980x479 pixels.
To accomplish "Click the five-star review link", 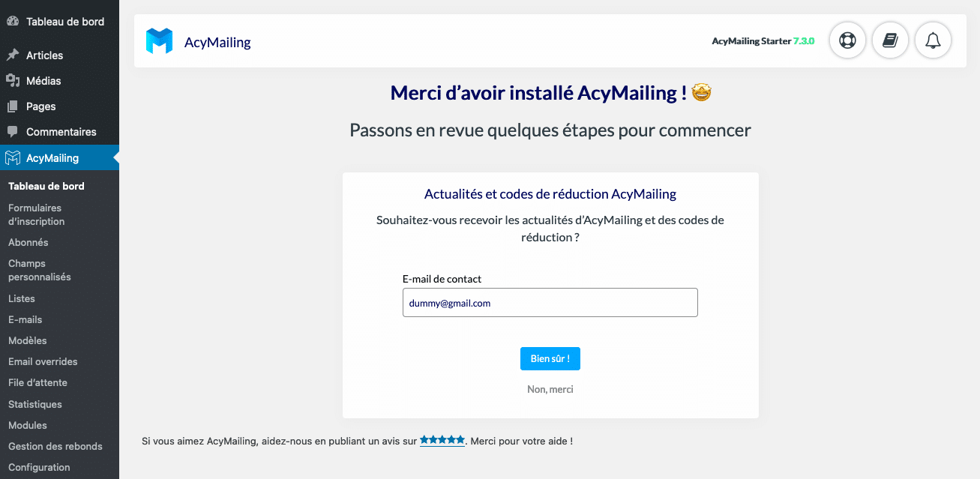I will pos(442,441).
